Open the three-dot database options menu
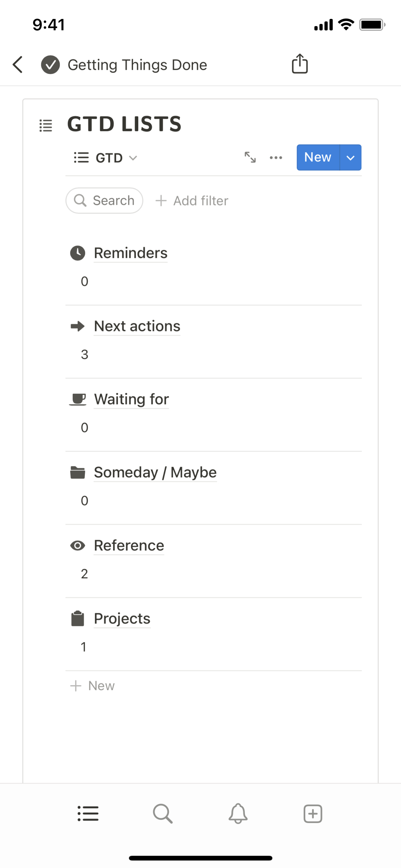The width and height of the screenshot is (401, 868). [x=276, y=157]
